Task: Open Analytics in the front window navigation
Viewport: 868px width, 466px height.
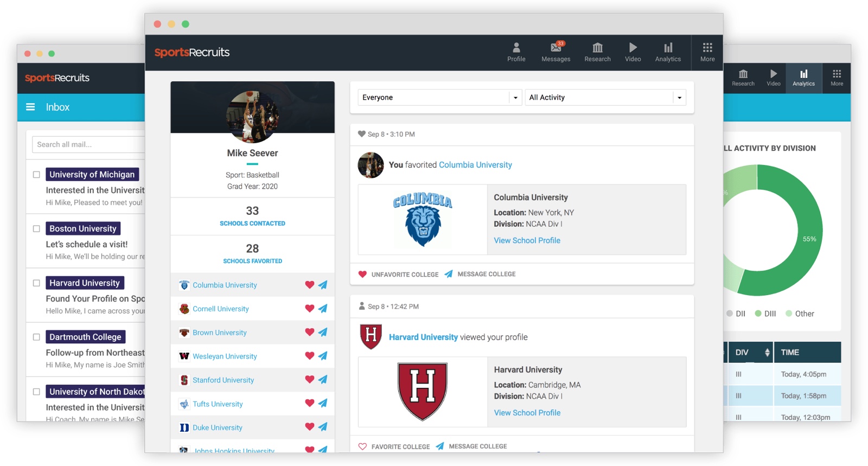Action: 668,53
